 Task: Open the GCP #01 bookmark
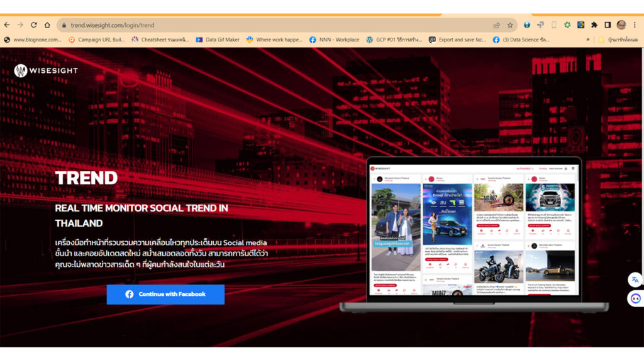tap(394, 40)
